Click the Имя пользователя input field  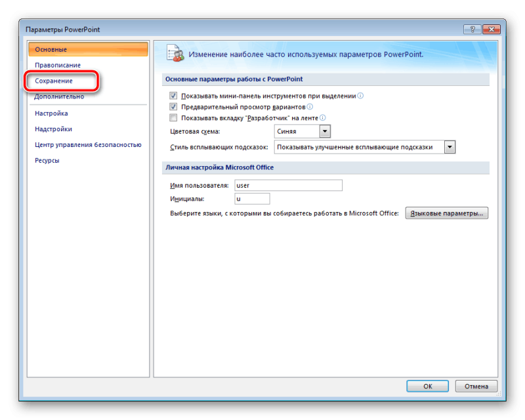(x=288, y=185)
